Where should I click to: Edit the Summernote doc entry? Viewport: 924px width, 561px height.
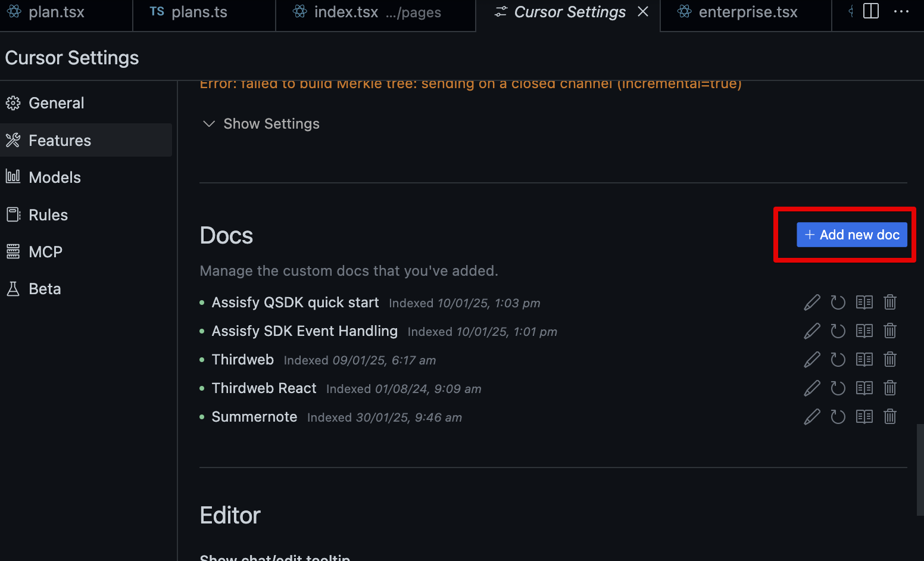812,417
